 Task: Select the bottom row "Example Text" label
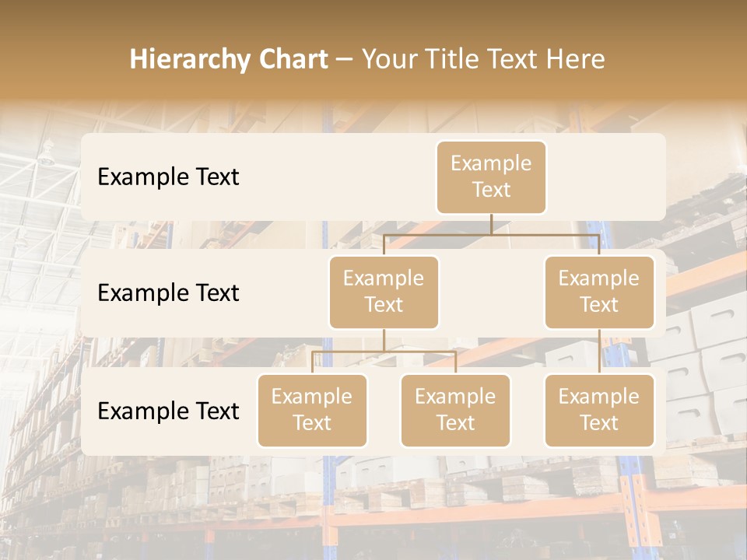(168, 411)
